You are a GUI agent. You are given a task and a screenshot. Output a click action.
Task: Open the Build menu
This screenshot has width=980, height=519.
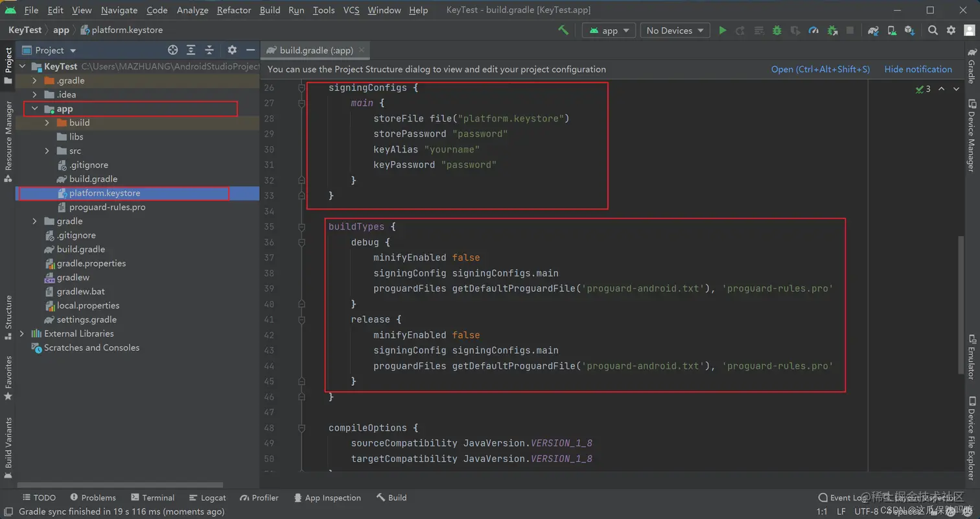(270, 10)
